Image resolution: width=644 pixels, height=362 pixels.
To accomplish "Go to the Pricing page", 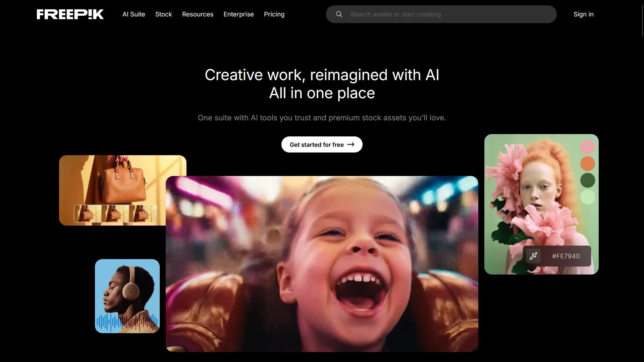I will pyautogui.click(x=274, y=14).
